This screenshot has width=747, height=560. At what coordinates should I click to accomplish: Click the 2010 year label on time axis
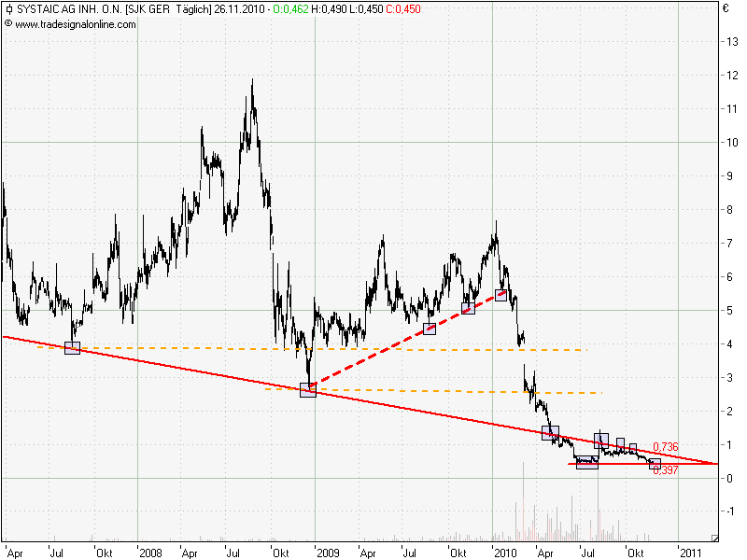(505, 553)
